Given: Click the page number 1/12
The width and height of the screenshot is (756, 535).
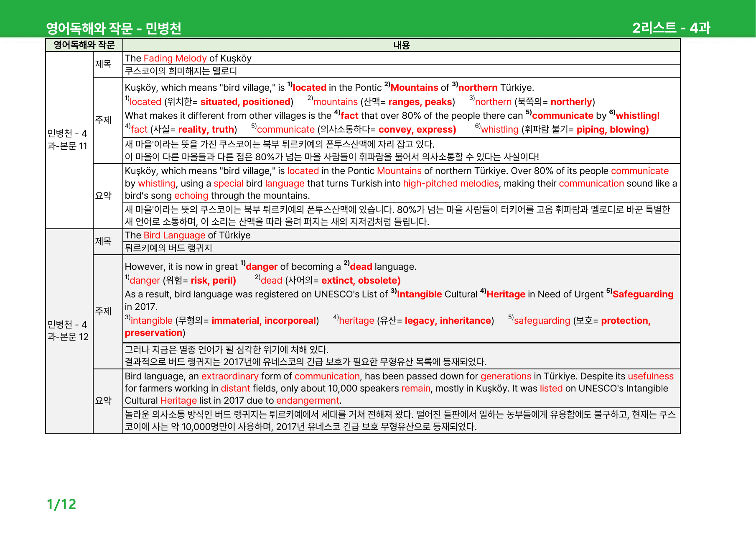Looking at the screenshot, I should coord(61,504).
